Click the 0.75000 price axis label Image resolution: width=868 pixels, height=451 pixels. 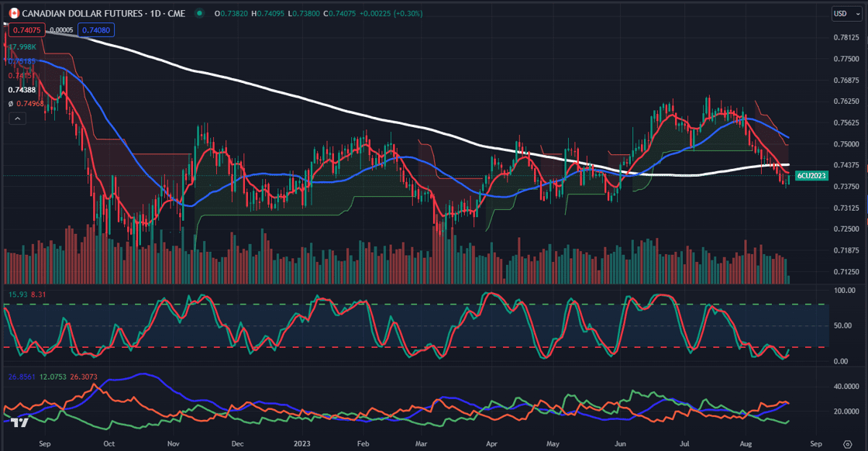tap(846, 144)
